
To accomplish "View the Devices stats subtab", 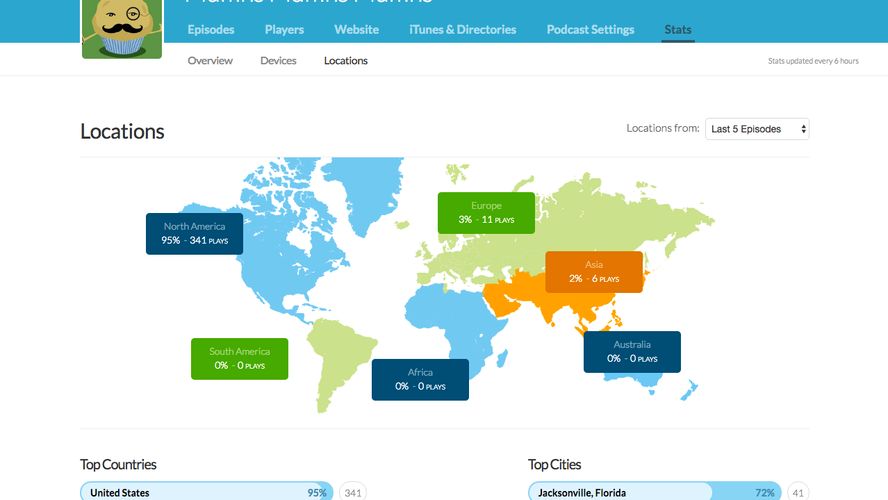I will (278, 61).
